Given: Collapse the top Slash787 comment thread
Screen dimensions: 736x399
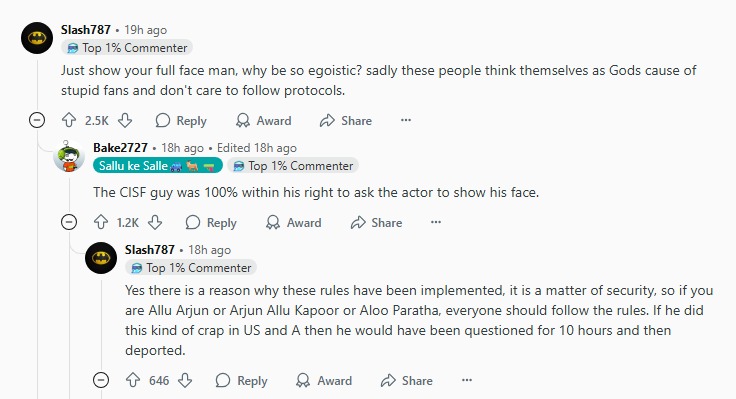Looking at the screenshot, I should click(x=37, y=120).
